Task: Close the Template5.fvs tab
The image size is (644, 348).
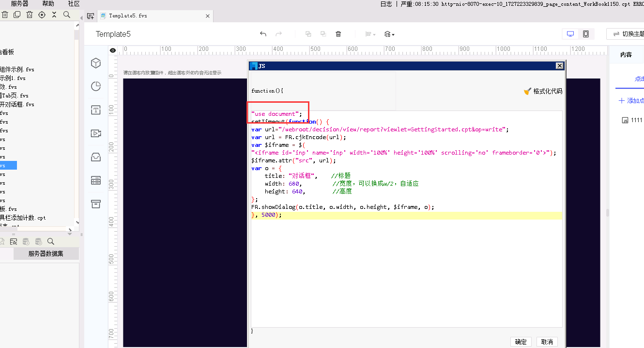Action: point(208,16)
